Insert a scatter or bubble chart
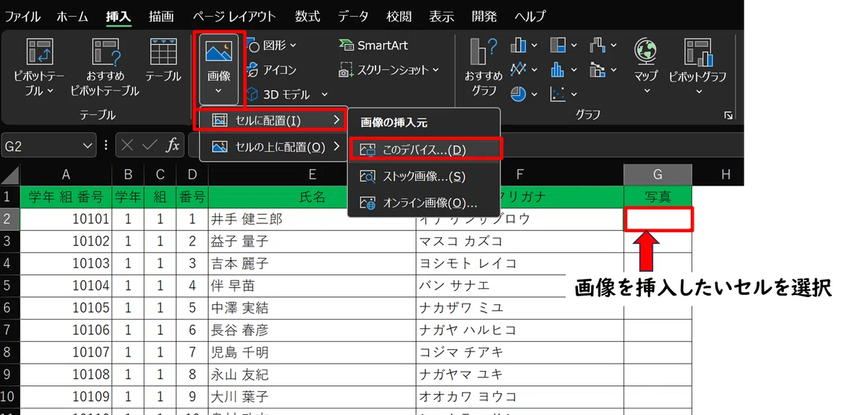 click(557, 94)
